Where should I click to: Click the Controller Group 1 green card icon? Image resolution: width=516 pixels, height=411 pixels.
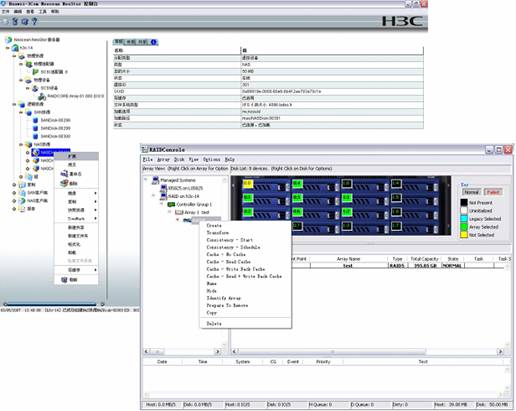tap(171, 204)
